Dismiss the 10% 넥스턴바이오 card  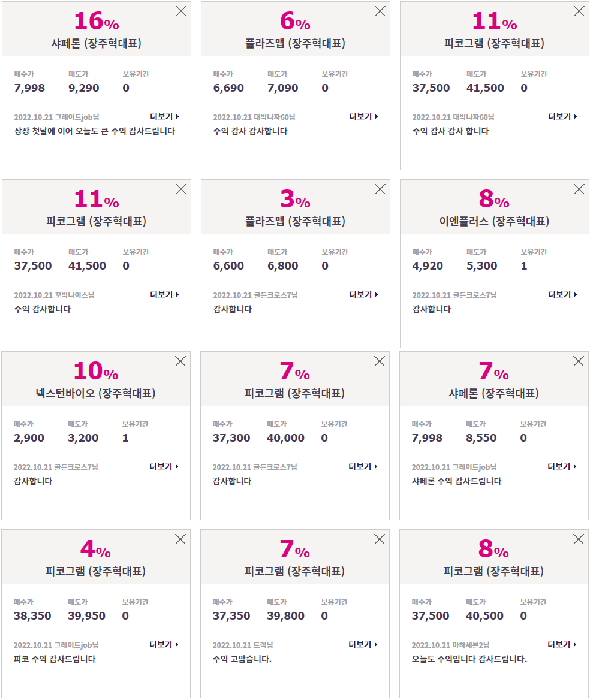point(180,361)
